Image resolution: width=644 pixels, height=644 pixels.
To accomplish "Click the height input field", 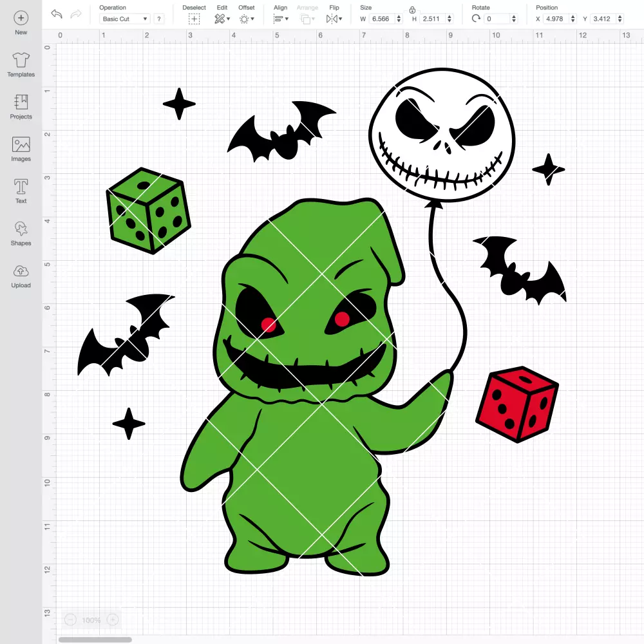I will click(433, 19).
